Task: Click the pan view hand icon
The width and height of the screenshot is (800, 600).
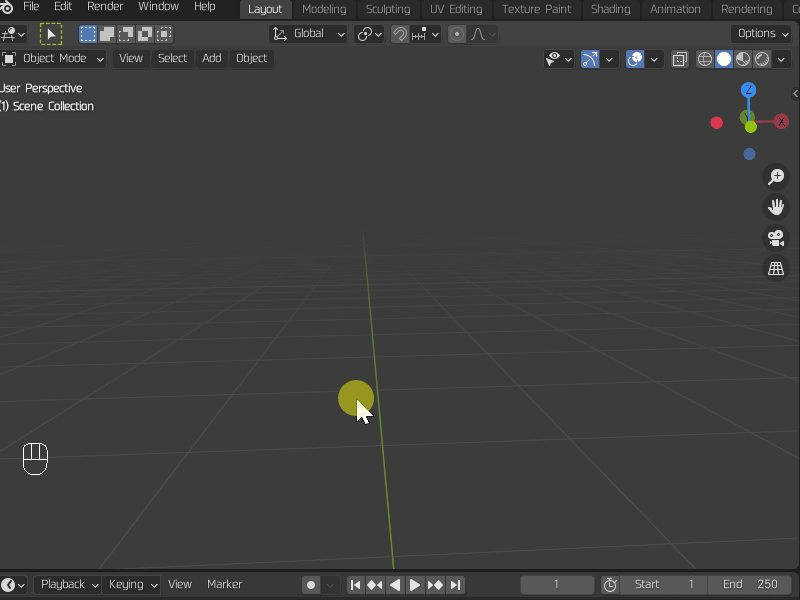Action: 776,207
